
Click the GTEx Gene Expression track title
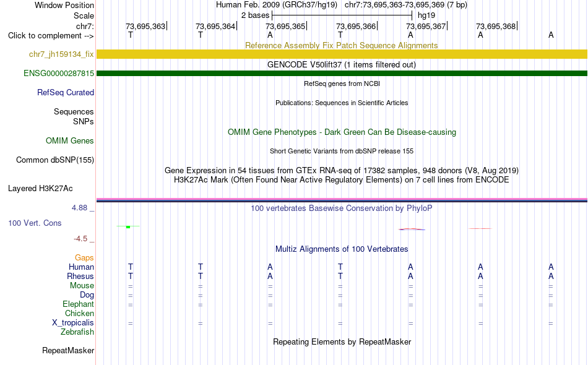pyautogui.click(x=342, y=171)
